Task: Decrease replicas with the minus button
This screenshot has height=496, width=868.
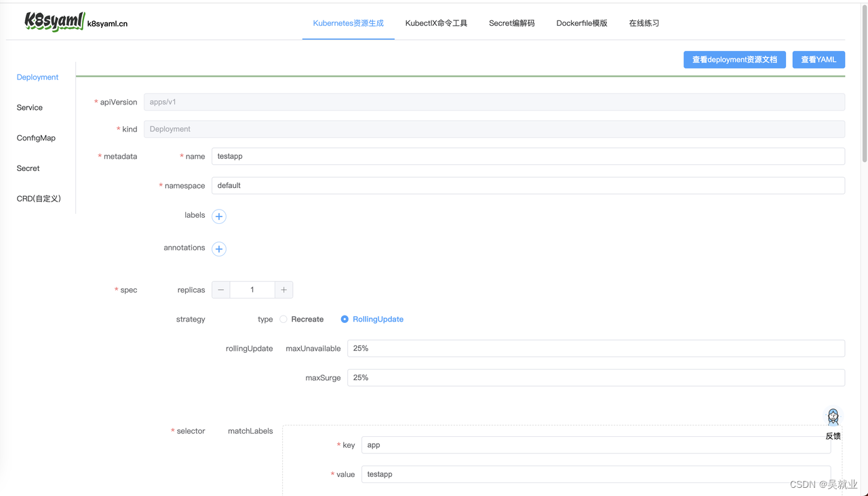Action: click(221, 290)
